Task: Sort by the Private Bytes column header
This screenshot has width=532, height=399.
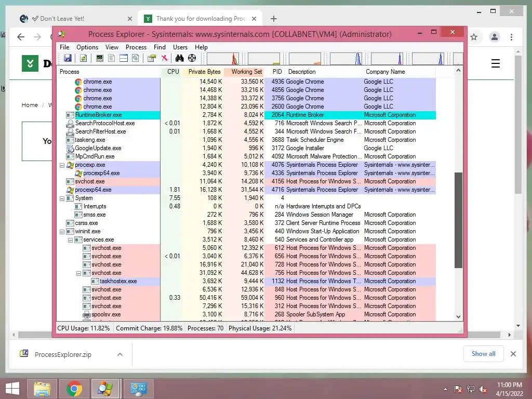Action: tap(203, 72)
